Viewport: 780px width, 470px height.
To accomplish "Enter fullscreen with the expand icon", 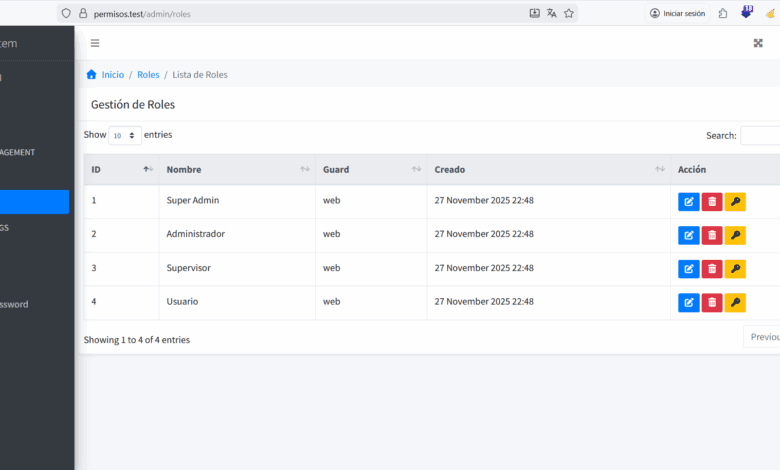I will pos(758,43).
